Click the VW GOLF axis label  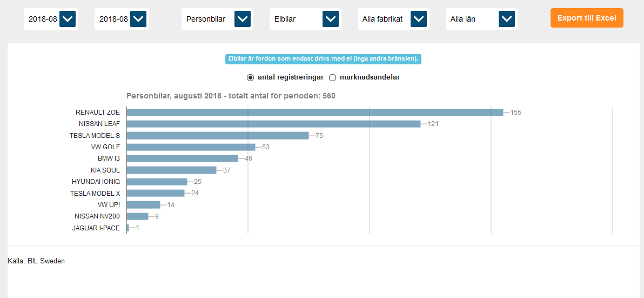[105, 147]
